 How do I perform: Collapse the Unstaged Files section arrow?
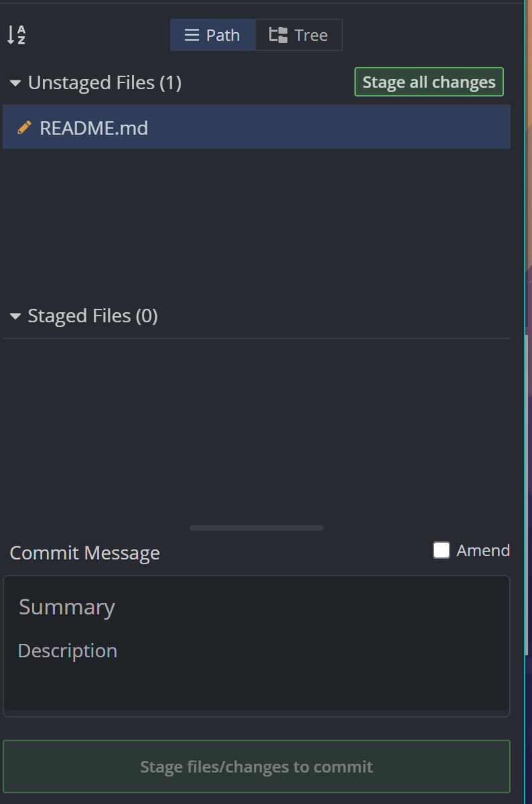(15, 83)
